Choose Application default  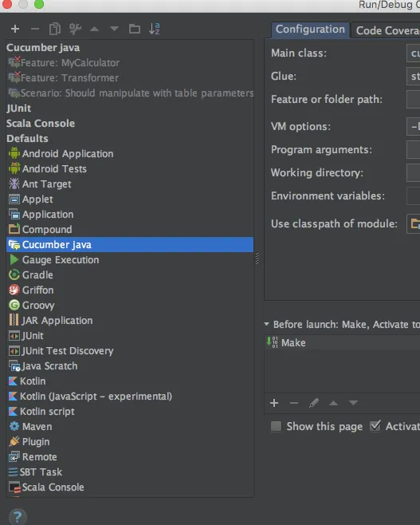click(130, 215)
